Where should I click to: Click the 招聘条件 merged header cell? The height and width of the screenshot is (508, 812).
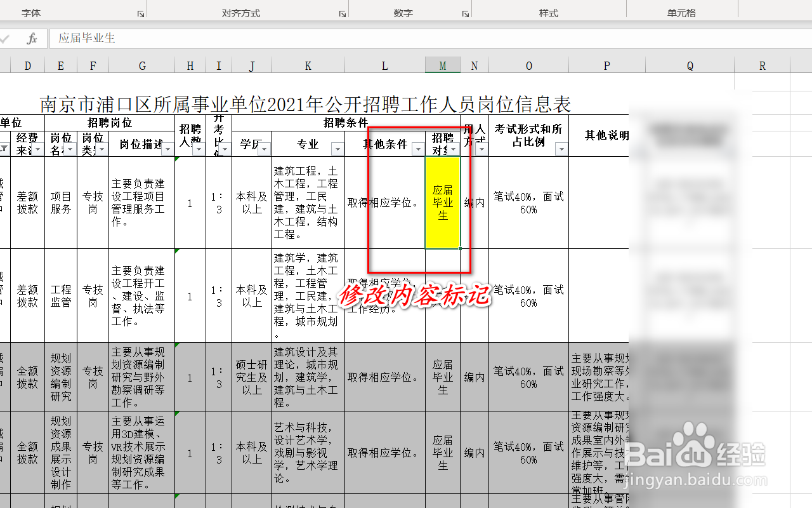pos(346,123)
